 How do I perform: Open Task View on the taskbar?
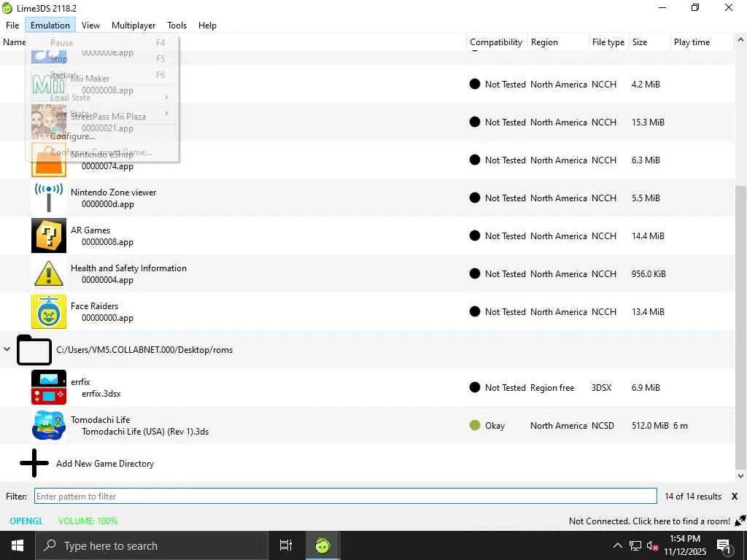click(286, 545)
